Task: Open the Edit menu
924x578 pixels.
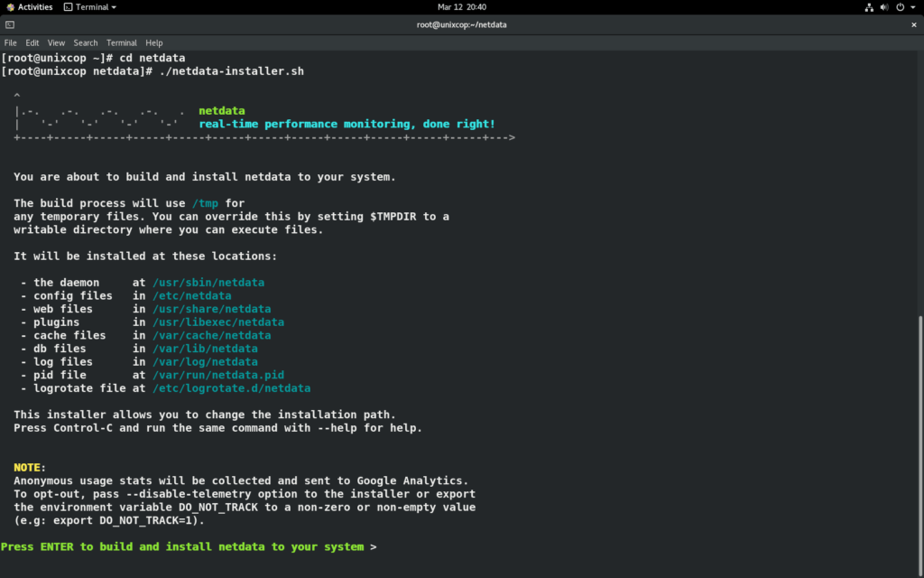Action: tap(32, 43)
